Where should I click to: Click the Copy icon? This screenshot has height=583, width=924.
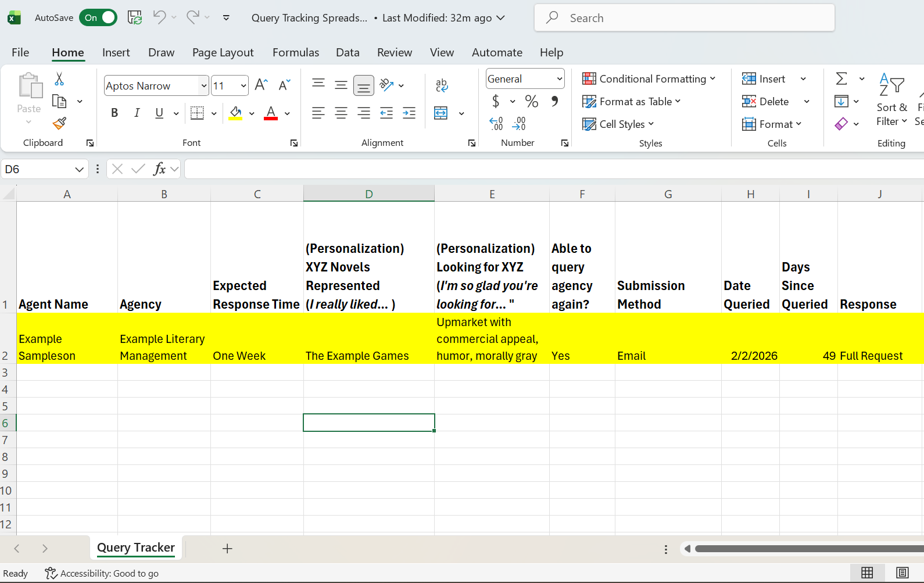pos(59,101)
